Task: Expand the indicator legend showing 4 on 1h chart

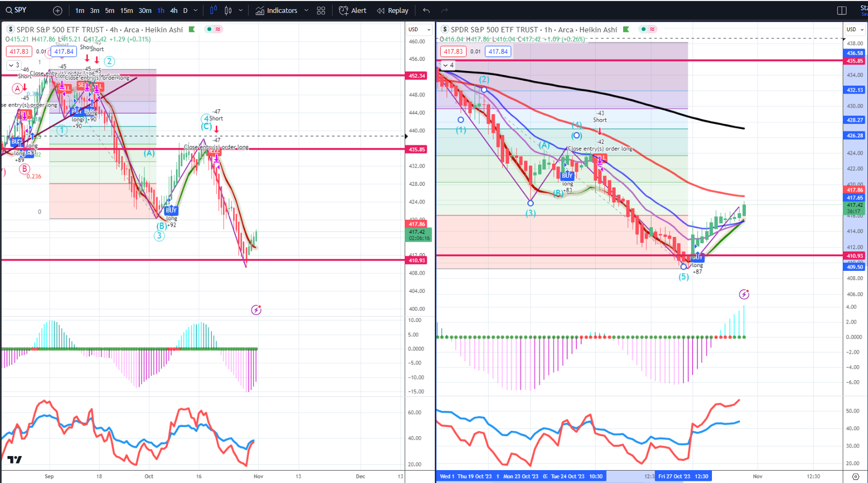Action: pyautogui.click(x=448, y=65)
